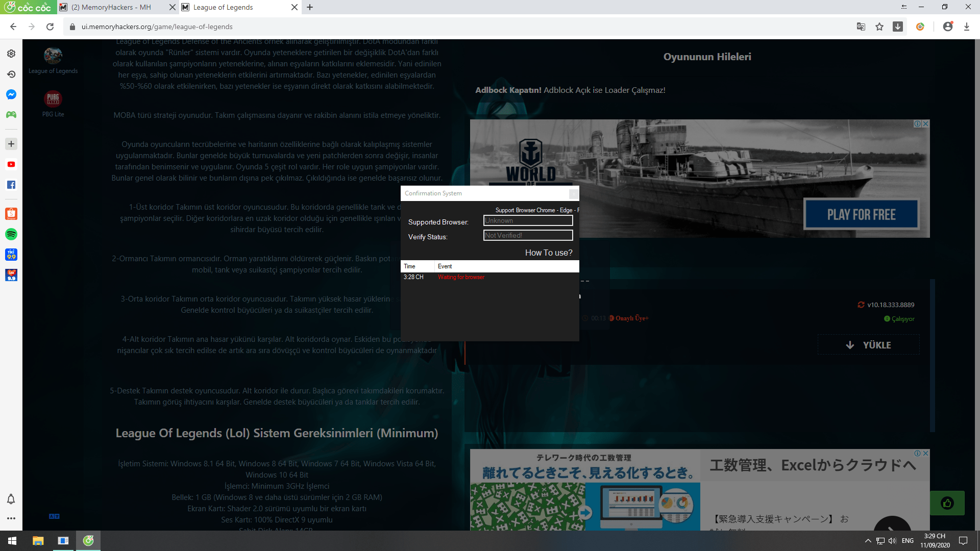The width and height of the screenshot is (980, 551).
Task: Click the Oyununun Hileleri heading
Action: point(707,57)
